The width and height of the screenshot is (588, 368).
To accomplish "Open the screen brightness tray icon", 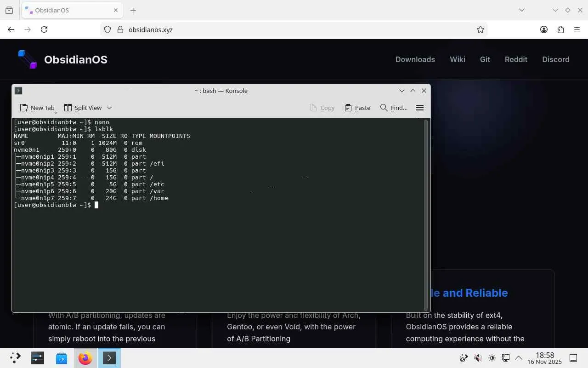I will (492, 358).
